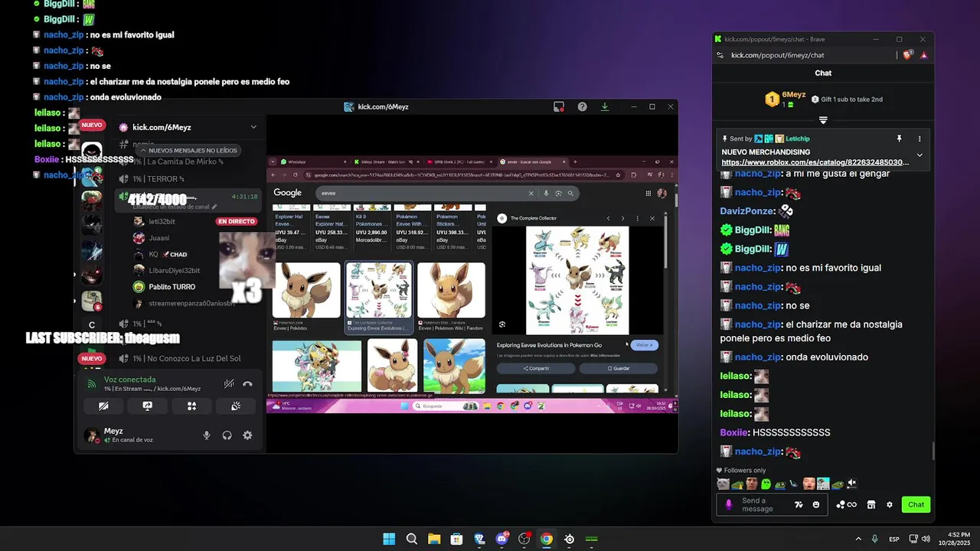Screen dimensions: 980x551
Task: Click Compartir in the image preview
Action: [536, 368]
